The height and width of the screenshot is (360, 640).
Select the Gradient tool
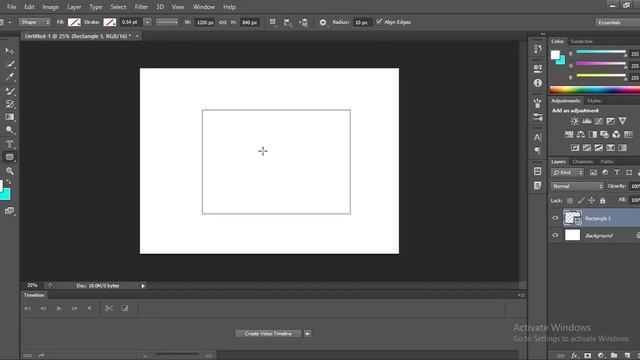[9, 117]
